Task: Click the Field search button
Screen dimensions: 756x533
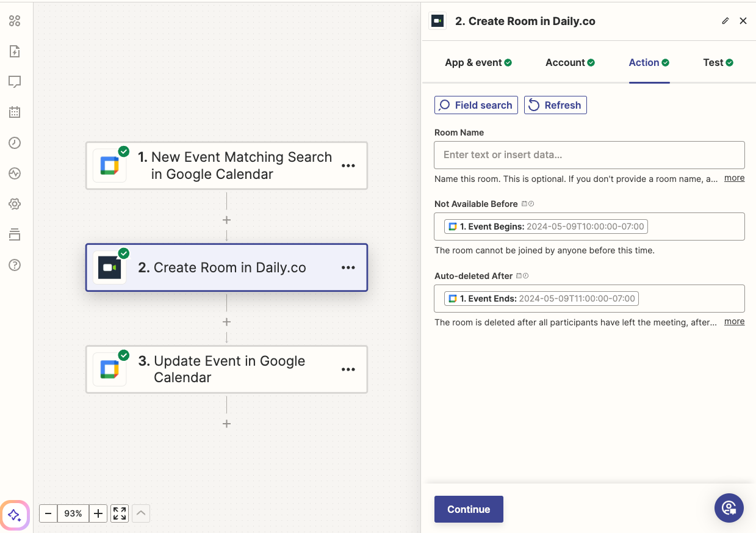Action: tap(476, 105)
